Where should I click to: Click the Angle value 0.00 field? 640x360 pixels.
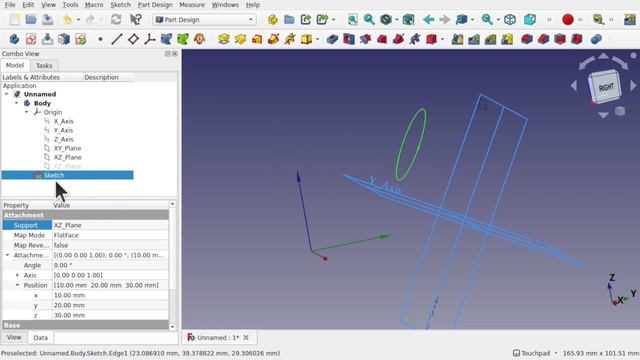click(110, 265)
